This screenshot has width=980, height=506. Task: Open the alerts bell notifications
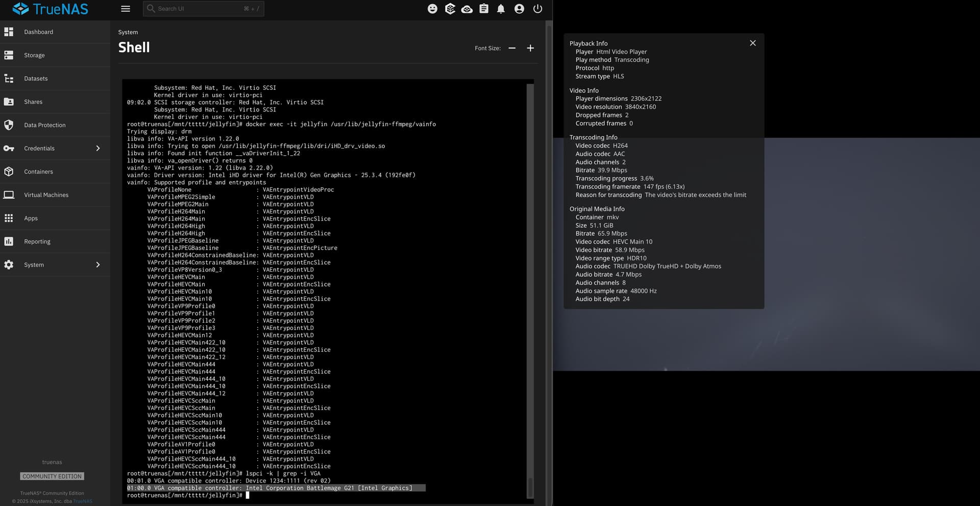pos(501,9)
